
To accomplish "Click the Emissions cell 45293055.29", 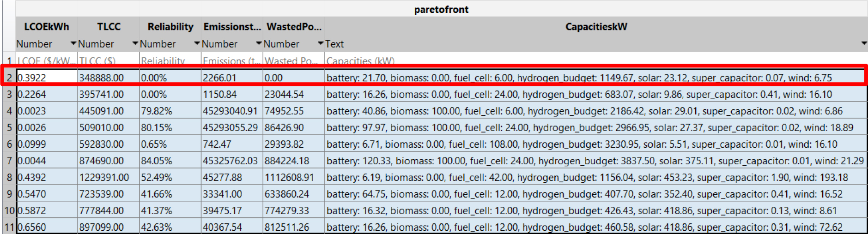I will [x=232, y=127].
